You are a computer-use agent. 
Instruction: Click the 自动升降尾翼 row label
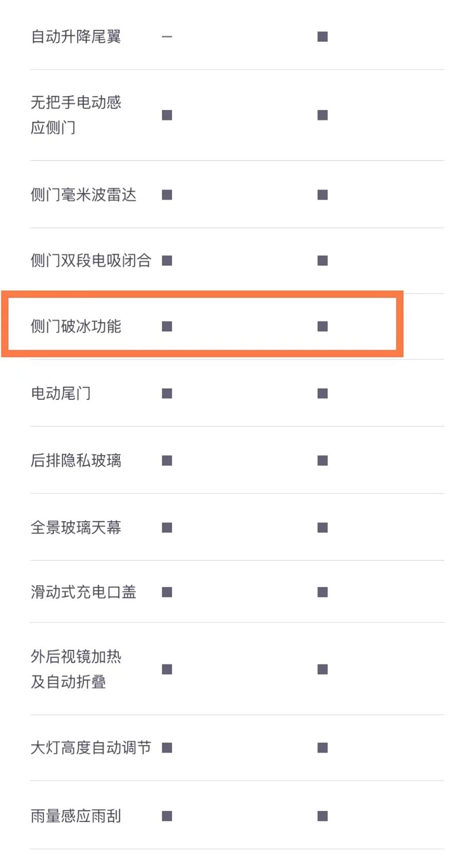coord(76,37)
